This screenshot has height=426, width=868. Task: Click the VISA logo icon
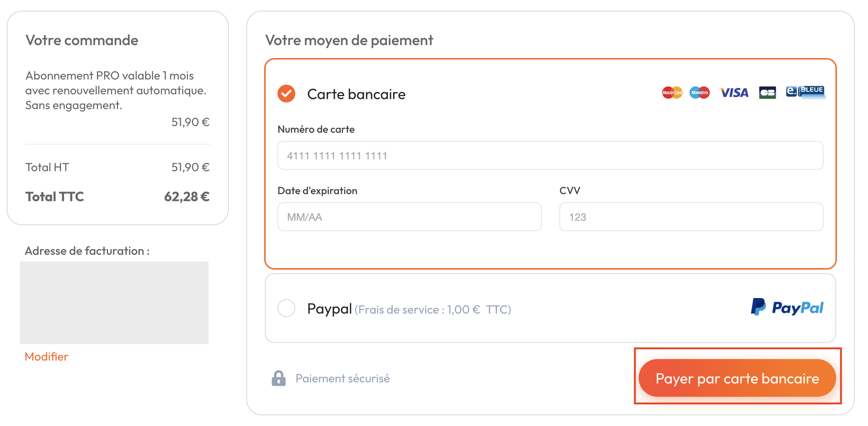pos(734,92)
